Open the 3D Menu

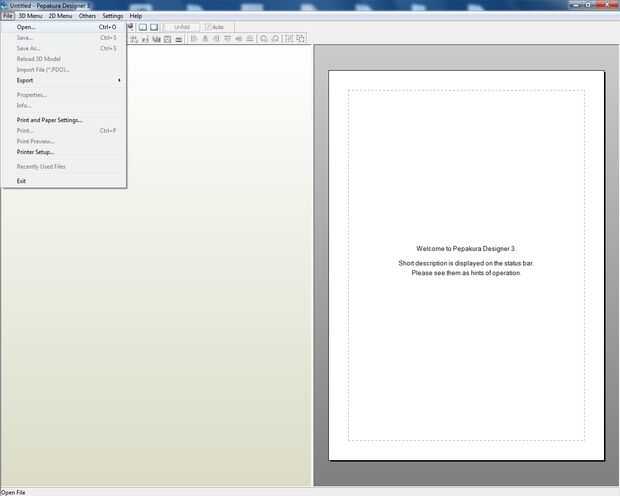(30, 16)
